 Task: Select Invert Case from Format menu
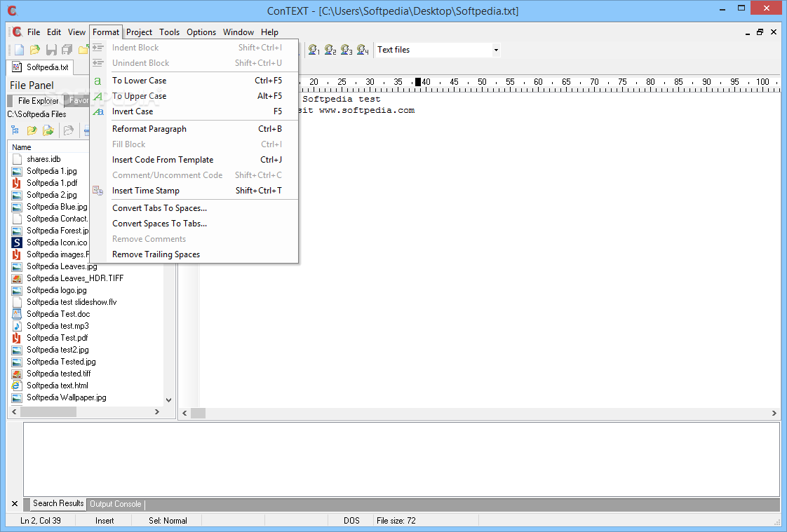pos(194,111)
